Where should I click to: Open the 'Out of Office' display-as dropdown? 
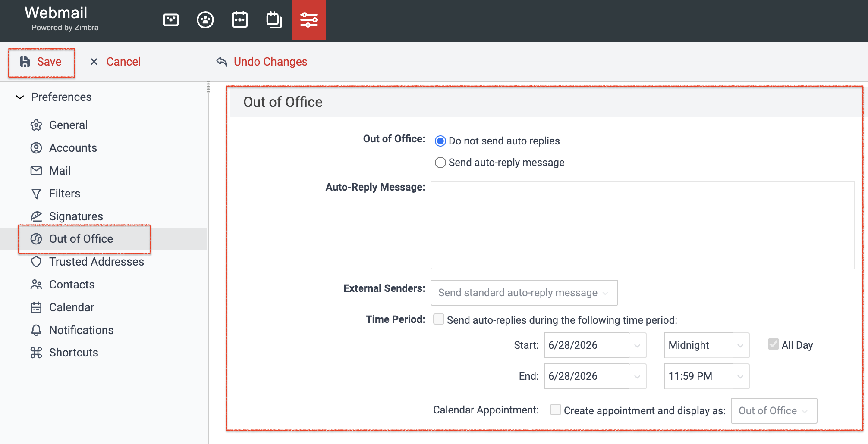click(x=774, y=411)
